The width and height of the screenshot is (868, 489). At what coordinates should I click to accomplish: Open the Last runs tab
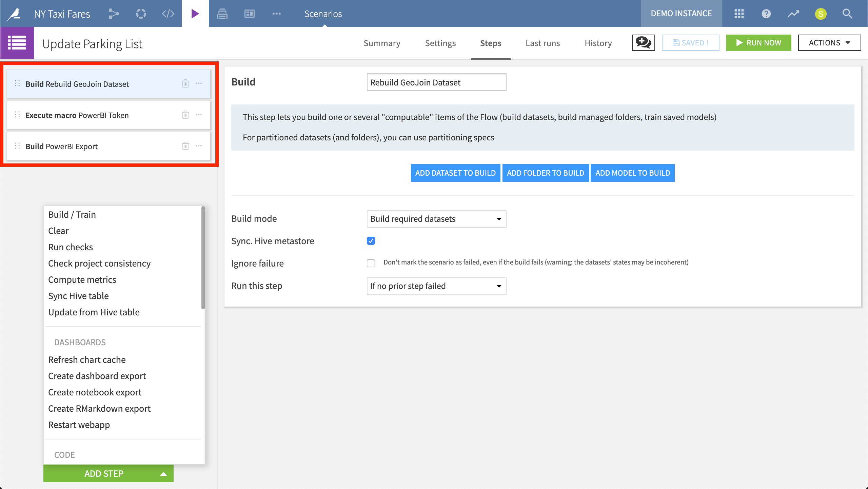[542, 43]
